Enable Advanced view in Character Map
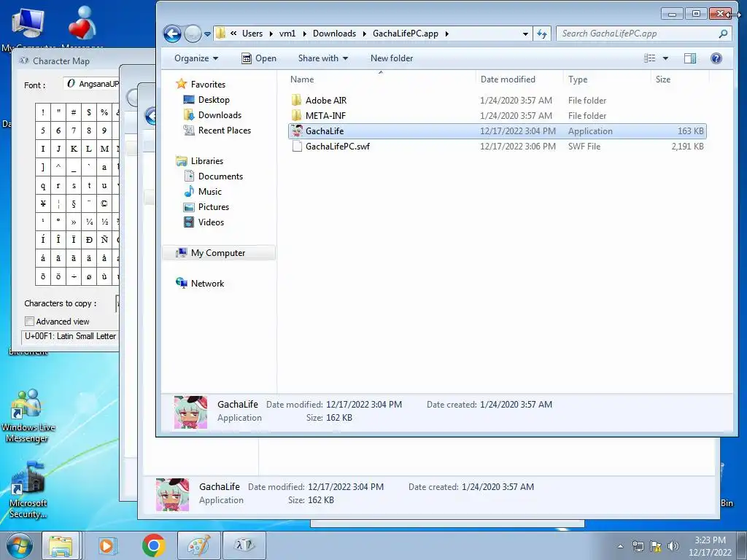This screenshot has height=560, width=747. pos(29,322)
